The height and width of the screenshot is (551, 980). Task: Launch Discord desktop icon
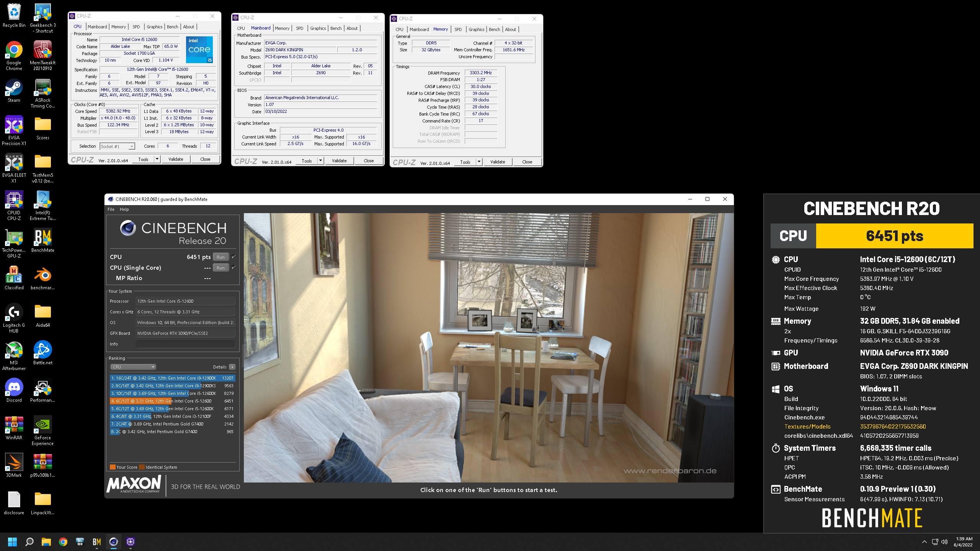14,390
